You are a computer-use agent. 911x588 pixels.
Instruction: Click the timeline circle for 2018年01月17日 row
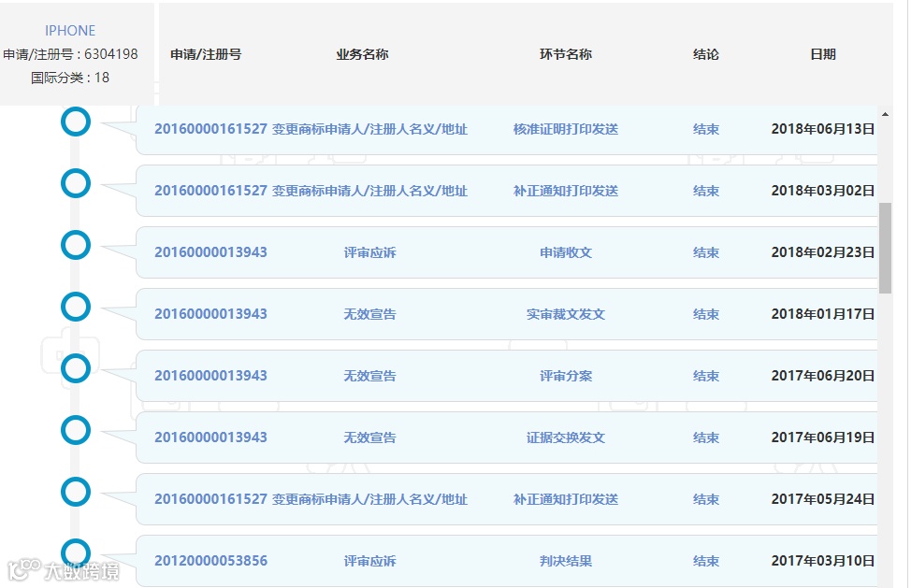[76, 307]
